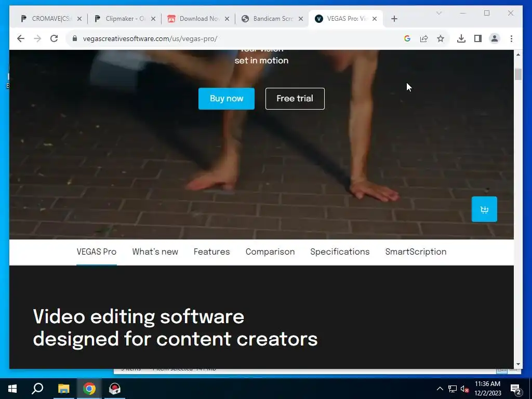Open the network status tray icon
This screenshot has width=532, height=399.
(453, 389)
